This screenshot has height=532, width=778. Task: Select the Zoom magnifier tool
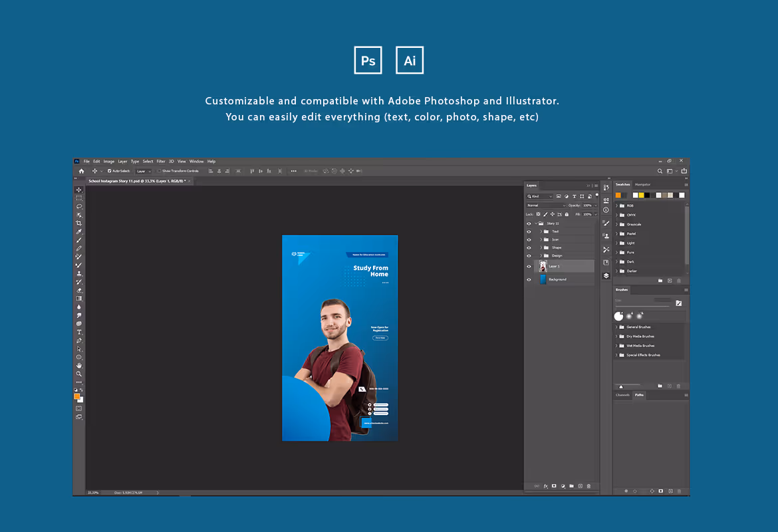[x=79, y=374]
